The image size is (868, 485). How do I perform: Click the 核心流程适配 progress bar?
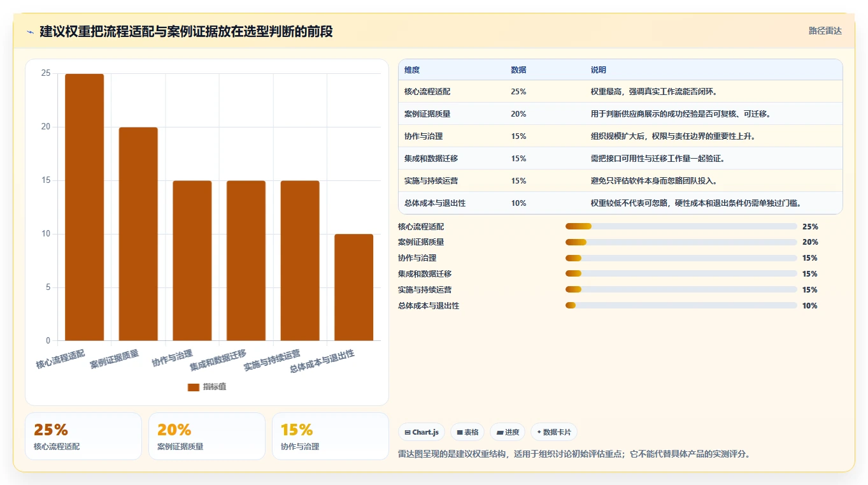point(681,226)
